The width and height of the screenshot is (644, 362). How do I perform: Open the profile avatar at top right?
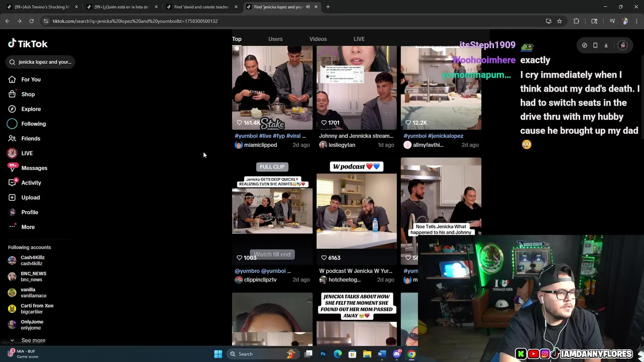[623, 45]
